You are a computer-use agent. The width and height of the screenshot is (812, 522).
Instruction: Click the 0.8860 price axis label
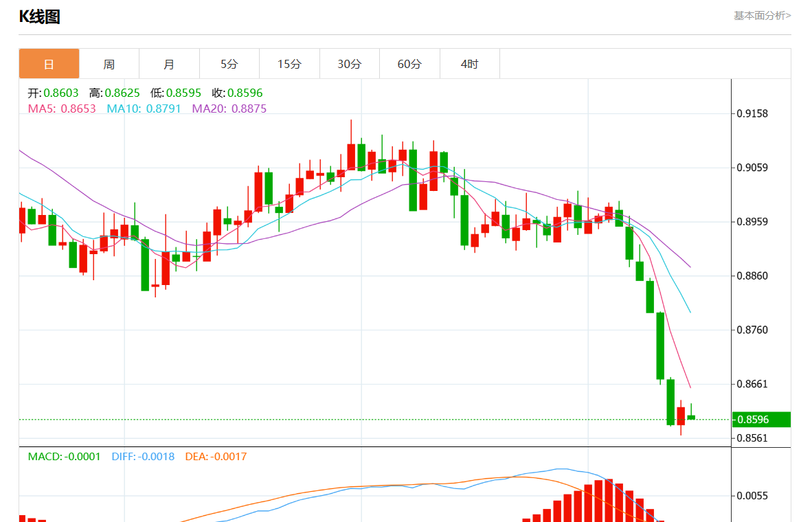(752, 275)
